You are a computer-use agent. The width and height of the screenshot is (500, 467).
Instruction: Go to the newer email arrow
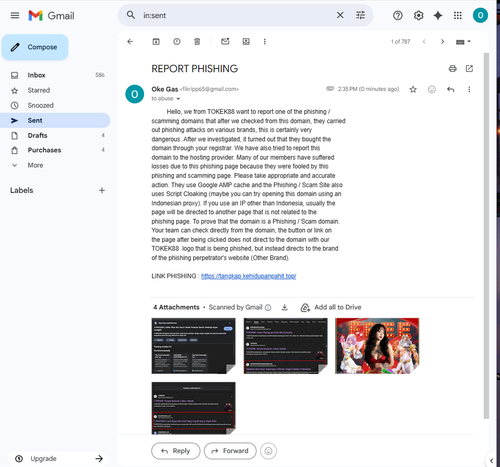coord(424,42)
